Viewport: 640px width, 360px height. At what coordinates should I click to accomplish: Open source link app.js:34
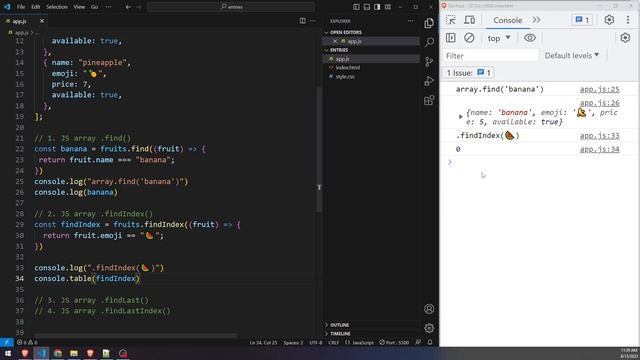coord(600,149)
